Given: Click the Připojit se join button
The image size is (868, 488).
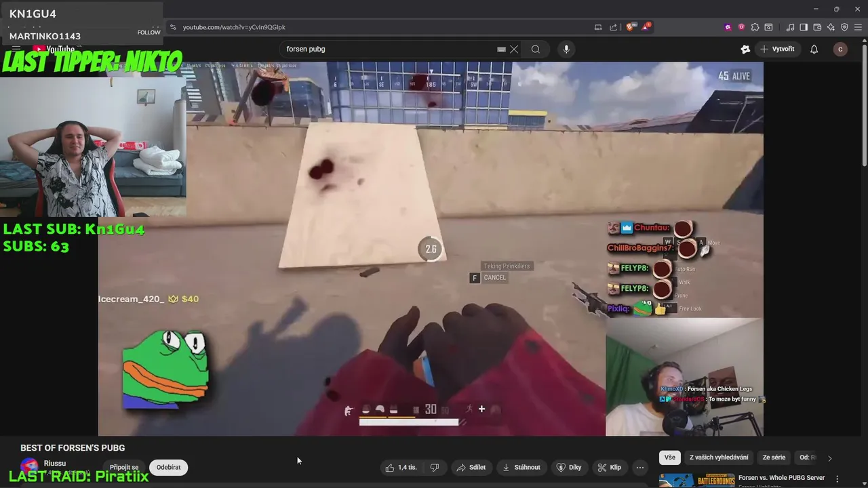Looking at the screenshot, I should click(124, 467).
